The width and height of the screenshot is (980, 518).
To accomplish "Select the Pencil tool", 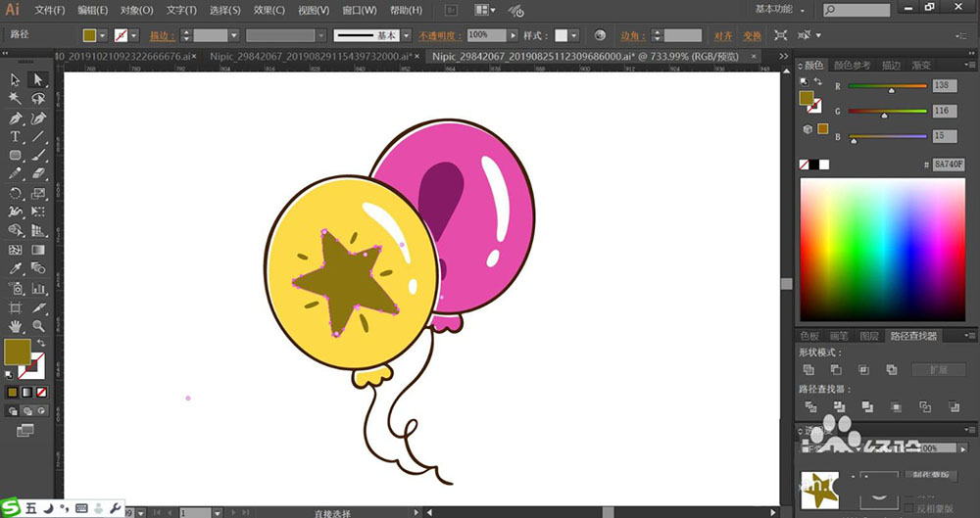I will point(15,173).
